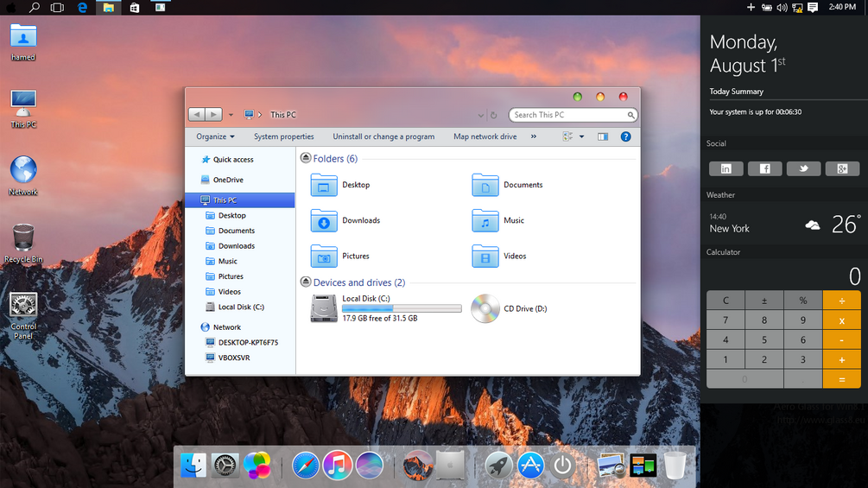Screen dimensions: 868x488
Task: Open Safari from the dock
Action: click(x=306, y=466)
